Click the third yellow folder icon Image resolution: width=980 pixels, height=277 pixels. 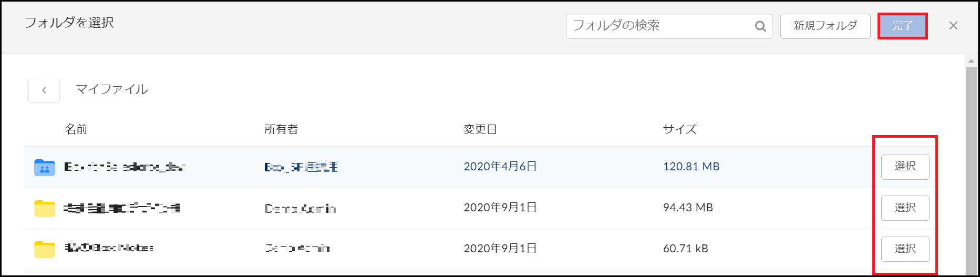click(45, 249)
